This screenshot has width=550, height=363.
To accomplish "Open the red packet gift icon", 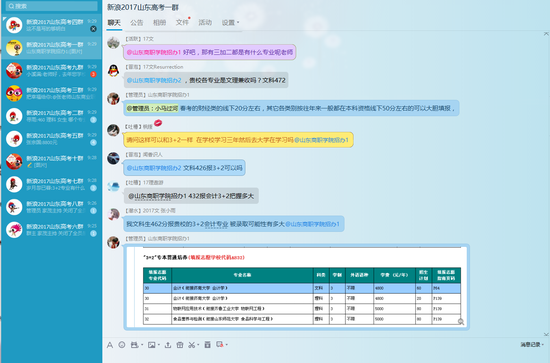I will [180, 345].
